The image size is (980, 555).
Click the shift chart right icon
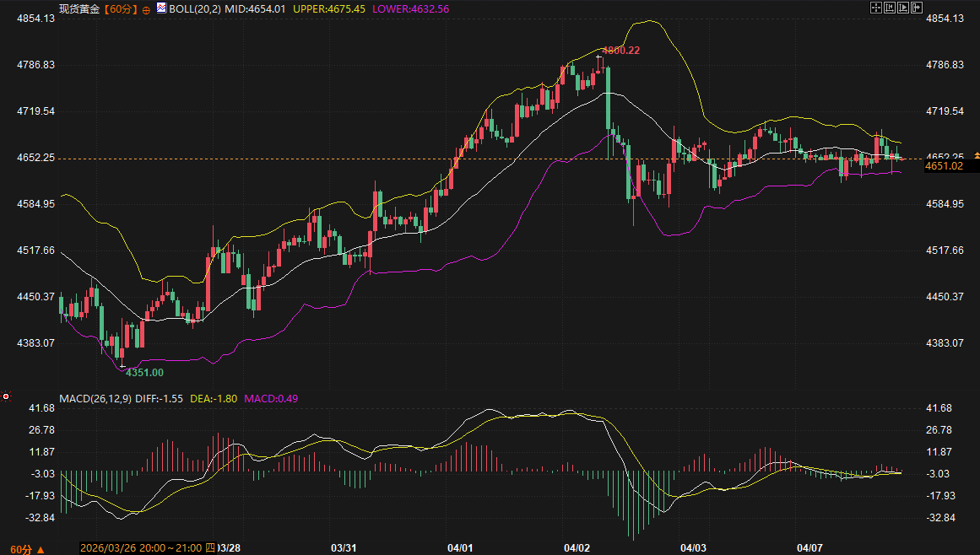tap(902, 8)
